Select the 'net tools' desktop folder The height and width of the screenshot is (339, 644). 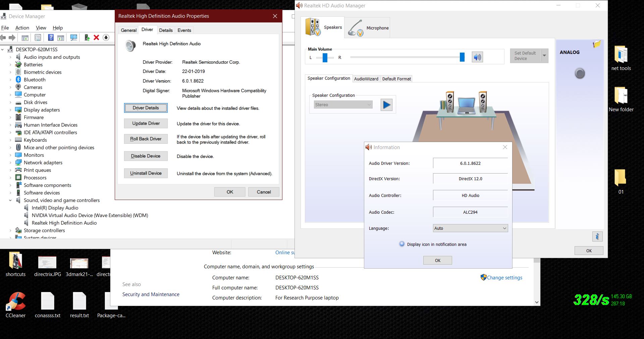621,58
